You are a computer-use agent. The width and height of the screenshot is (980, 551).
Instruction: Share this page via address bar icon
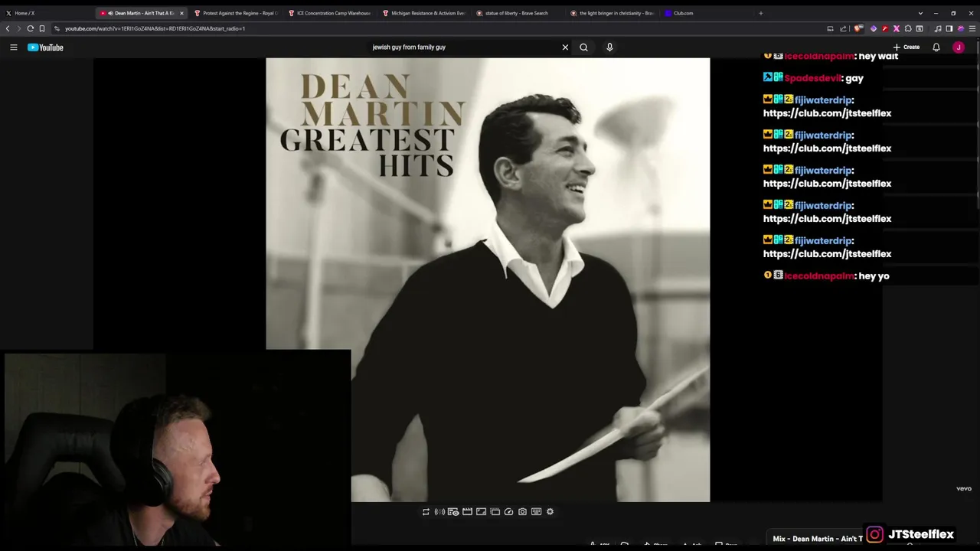pos(843,28)
